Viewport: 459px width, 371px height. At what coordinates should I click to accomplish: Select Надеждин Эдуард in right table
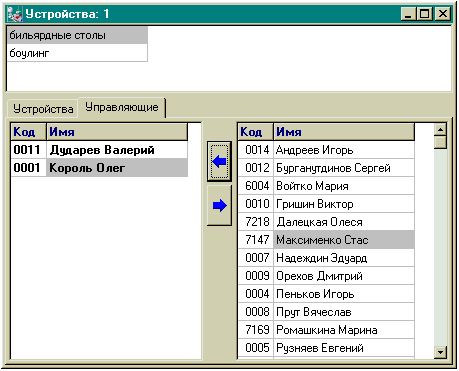tap(344, 258)
